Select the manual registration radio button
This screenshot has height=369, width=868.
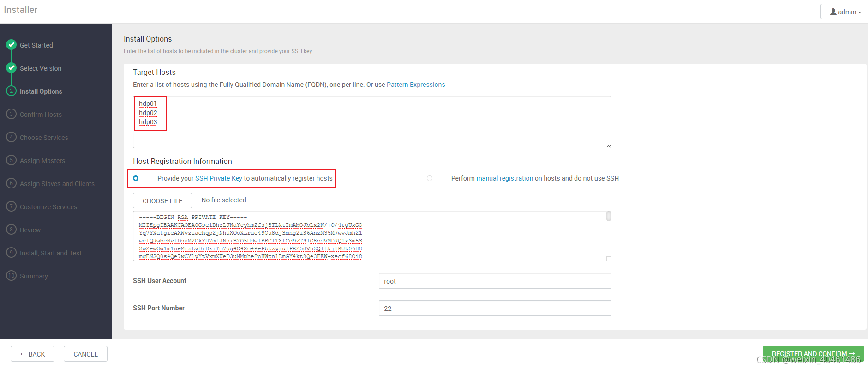pyautogui.click(x=430, y=178)
